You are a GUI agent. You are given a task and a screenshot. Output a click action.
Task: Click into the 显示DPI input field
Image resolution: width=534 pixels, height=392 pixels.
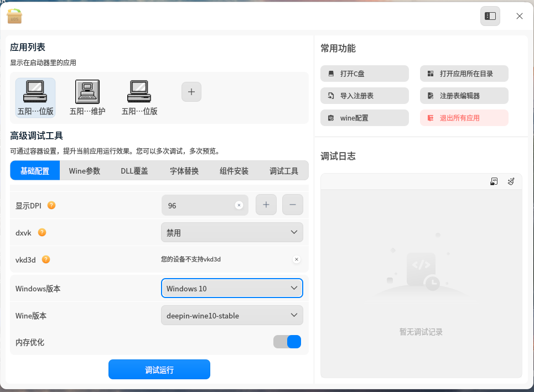(x=205, y=205)
